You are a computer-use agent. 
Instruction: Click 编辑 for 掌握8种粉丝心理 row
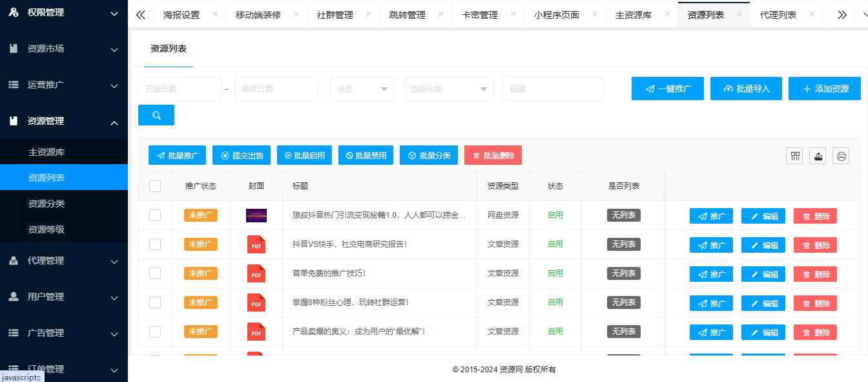pyautogui.click(x=763, y=303)
